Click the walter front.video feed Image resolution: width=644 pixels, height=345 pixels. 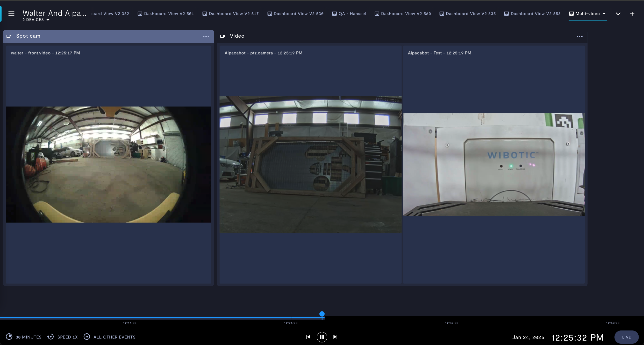coord(109,164)
